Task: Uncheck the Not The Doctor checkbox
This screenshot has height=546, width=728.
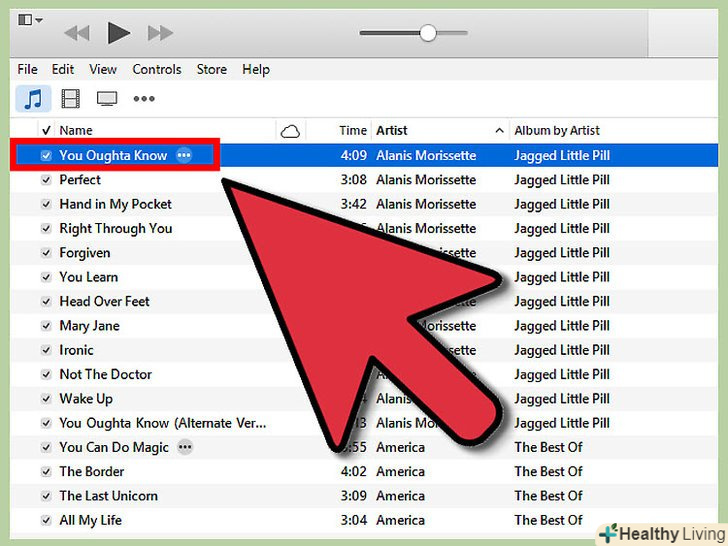Action: click(46, 374)
